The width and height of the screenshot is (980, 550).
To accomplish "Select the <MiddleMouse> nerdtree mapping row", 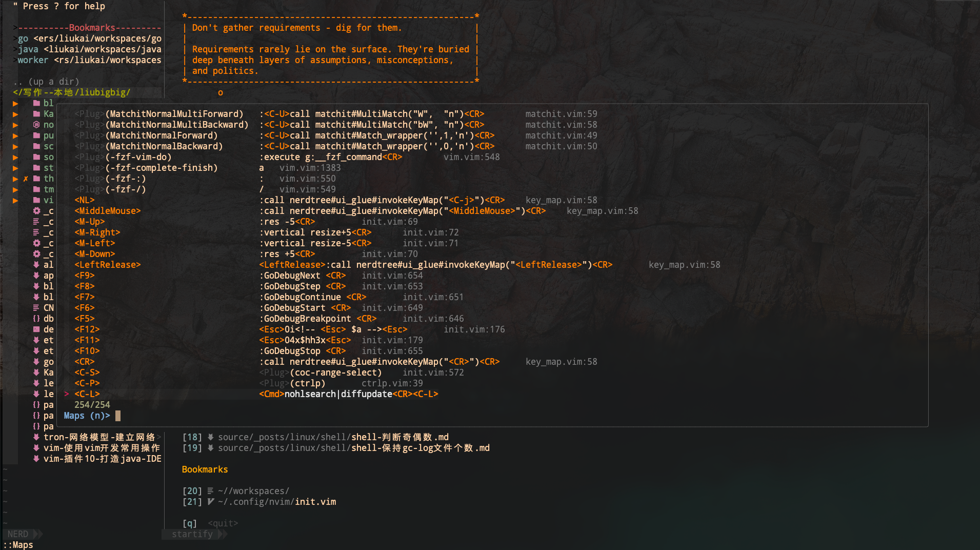I will click(x=356, y=211).
